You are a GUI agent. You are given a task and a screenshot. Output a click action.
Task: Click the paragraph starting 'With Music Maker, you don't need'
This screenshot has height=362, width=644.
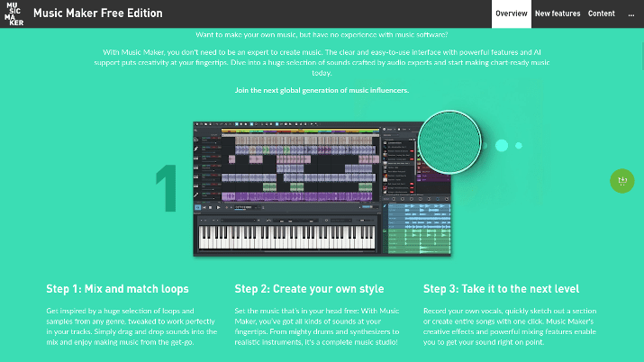click(x=322, y=62)
